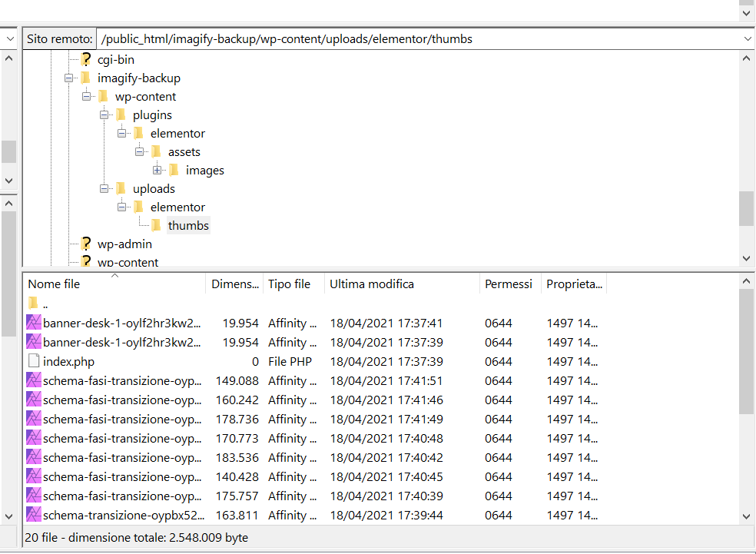The width and height of the screenshot is (756, 554).
Task: Select the index.php file icon
Action: click(x=33, y=361)
